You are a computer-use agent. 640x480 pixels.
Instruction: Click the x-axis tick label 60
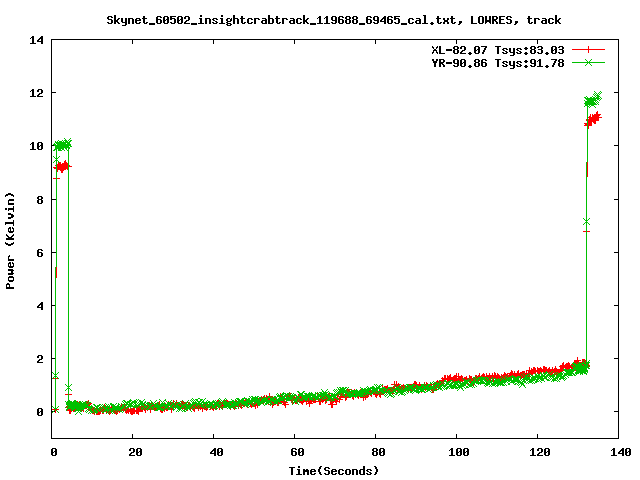[x=297, y=452]
